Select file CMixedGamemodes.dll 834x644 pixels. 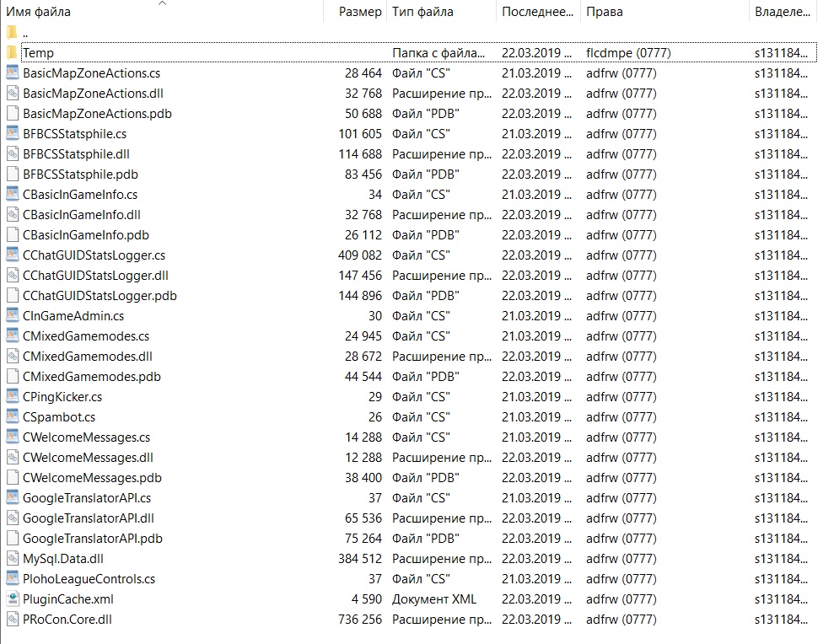[88, 357]
